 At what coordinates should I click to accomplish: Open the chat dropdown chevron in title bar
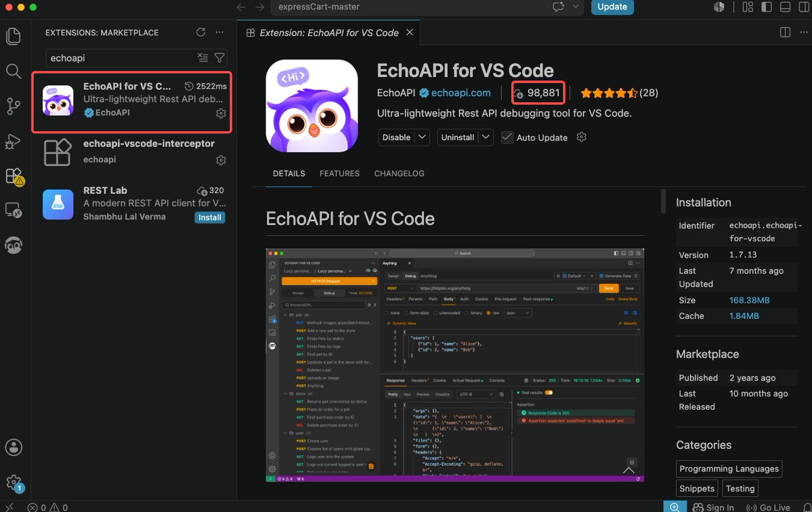point(576,7)
